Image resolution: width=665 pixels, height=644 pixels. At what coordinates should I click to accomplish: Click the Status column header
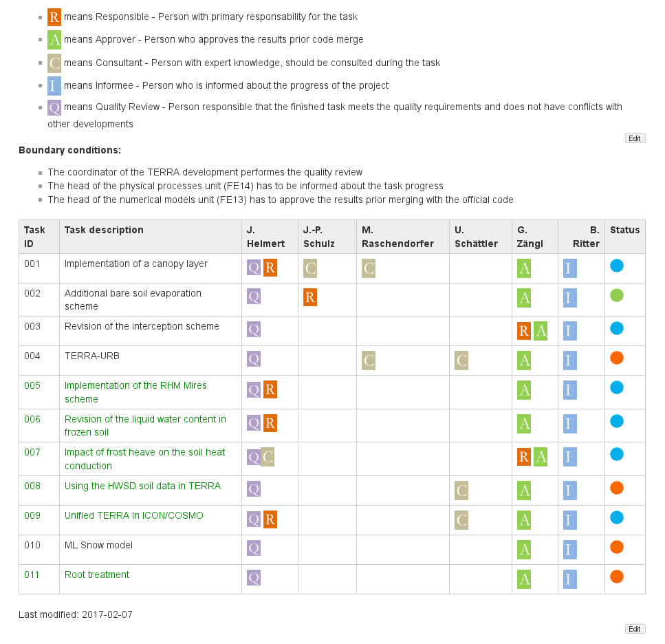(624, 230)
